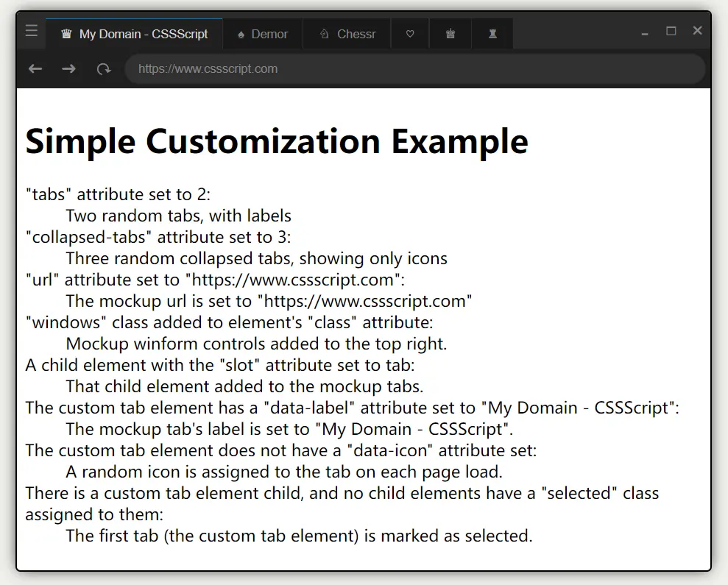Select the "My Domain - CSSScript" tab label
This screenshot has height=585, width=728.
click(x=144, y=34)
